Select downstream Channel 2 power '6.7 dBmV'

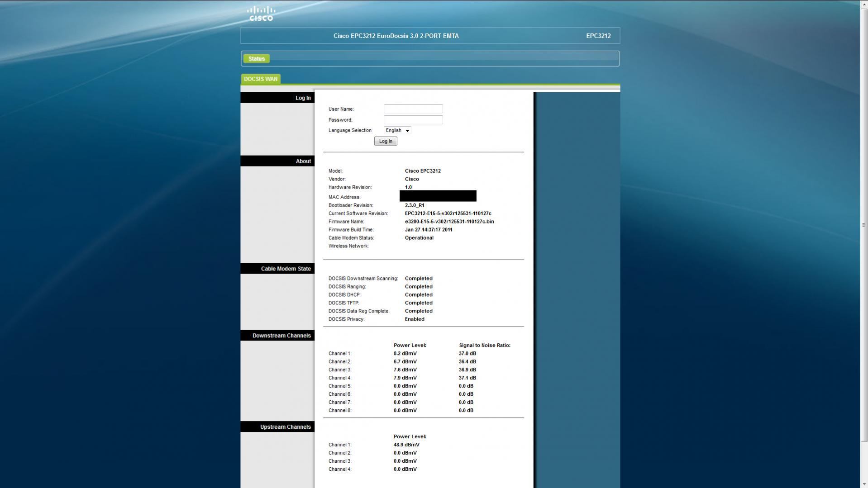pyautogui.click(x=405, y=362)
